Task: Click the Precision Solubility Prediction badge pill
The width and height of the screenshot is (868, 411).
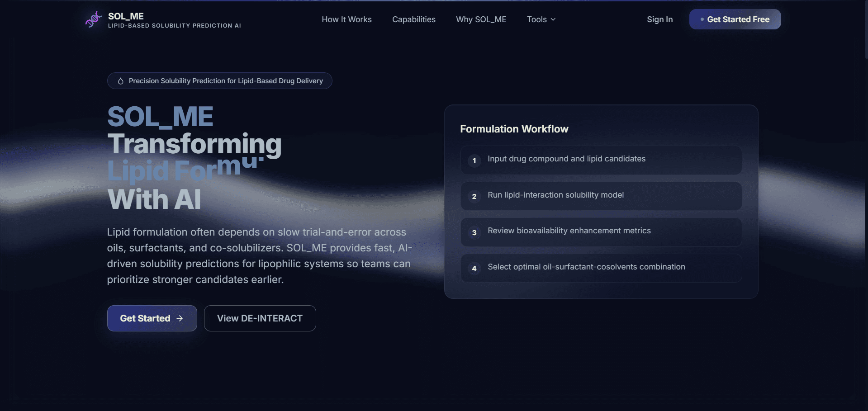Action: (219, 81)
